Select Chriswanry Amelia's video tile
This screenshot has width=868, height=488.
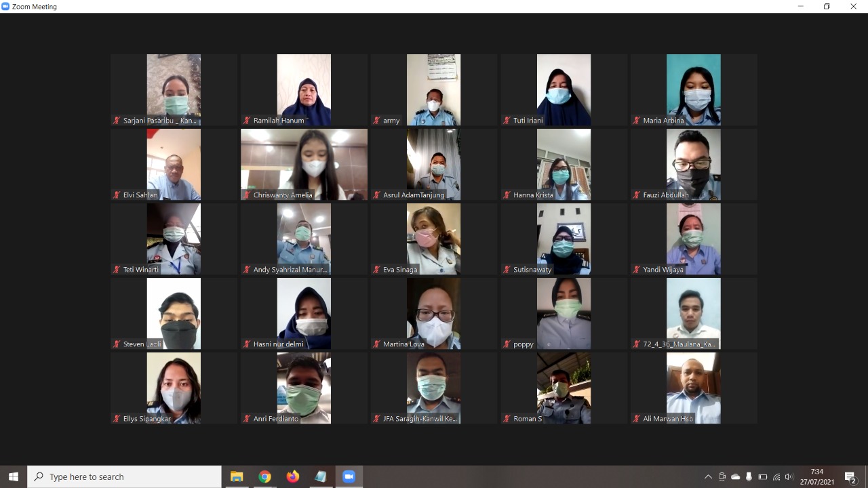(304, 163)
